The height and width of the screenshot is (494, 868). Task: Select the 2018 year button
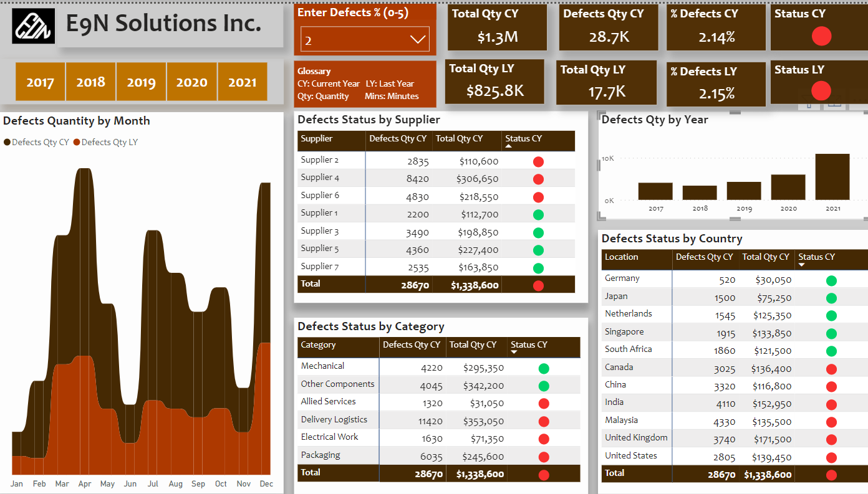click(90, 82)
